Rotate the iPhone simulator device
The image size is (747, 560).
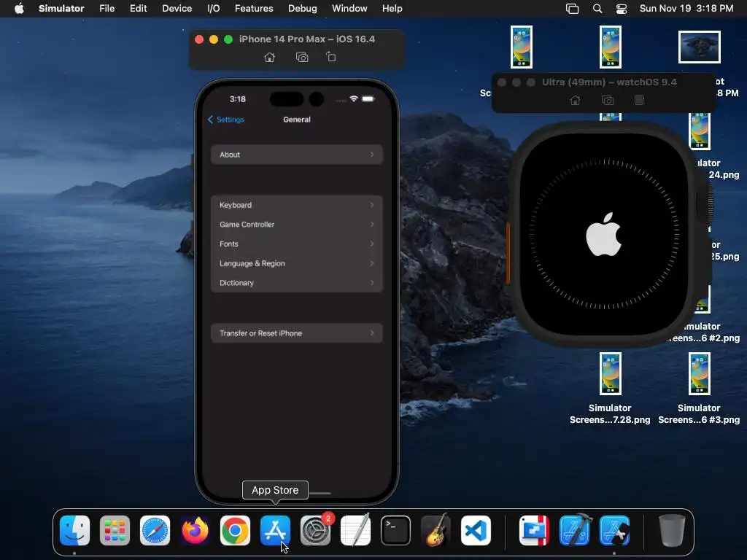tap(331, 57)
